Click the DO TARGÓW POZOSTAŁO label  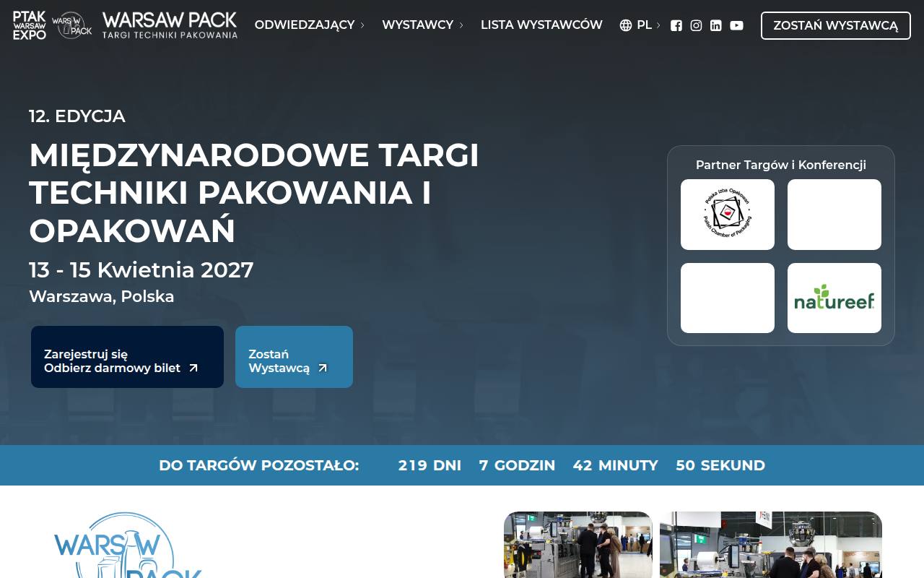(259, 465)
